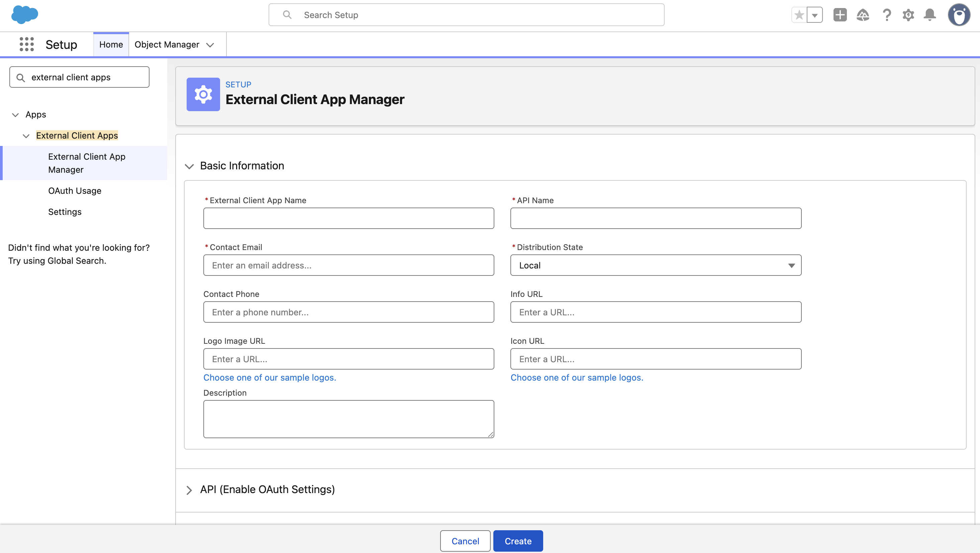980x553 pixels.
Task: Click the API Name field
Action: 656,218
